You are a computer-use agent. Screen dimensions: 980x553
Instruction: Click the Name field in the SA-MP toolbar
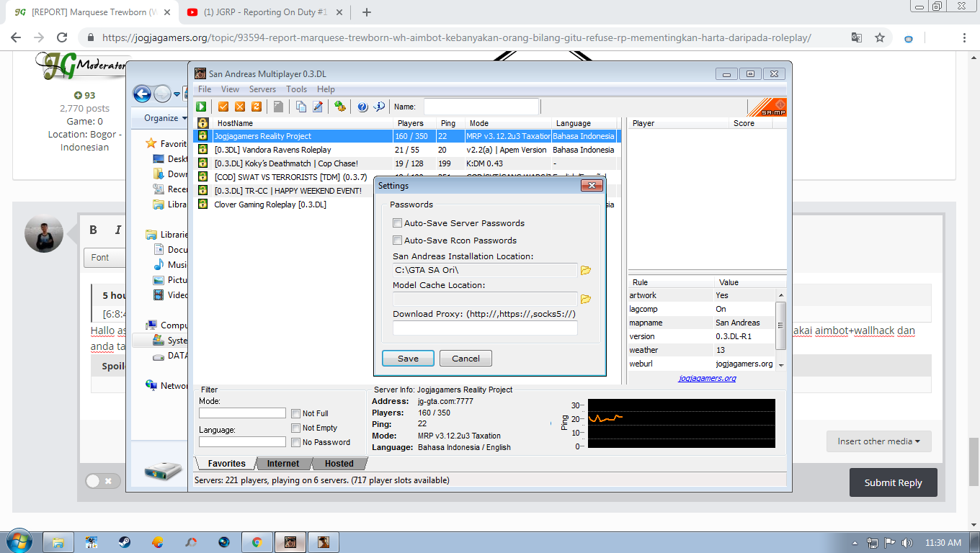click(x=481, y=107)
